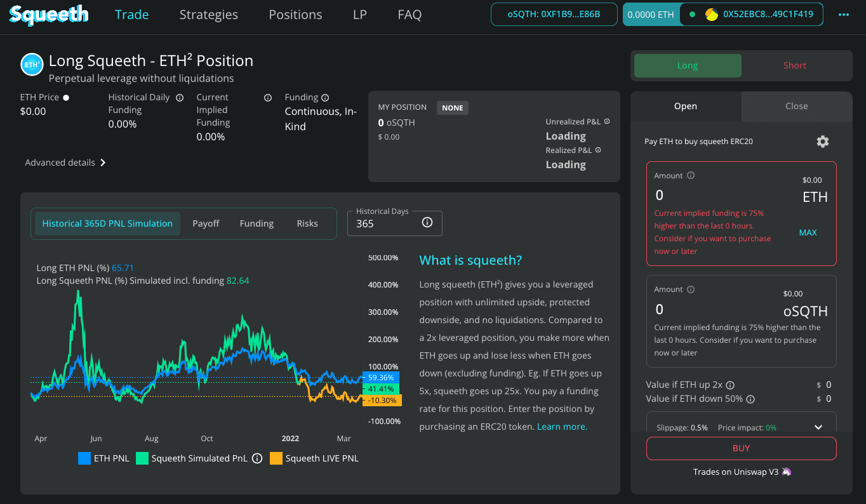Open info icon beside Realized P&L
866x504 pixels.
[598, 150]
